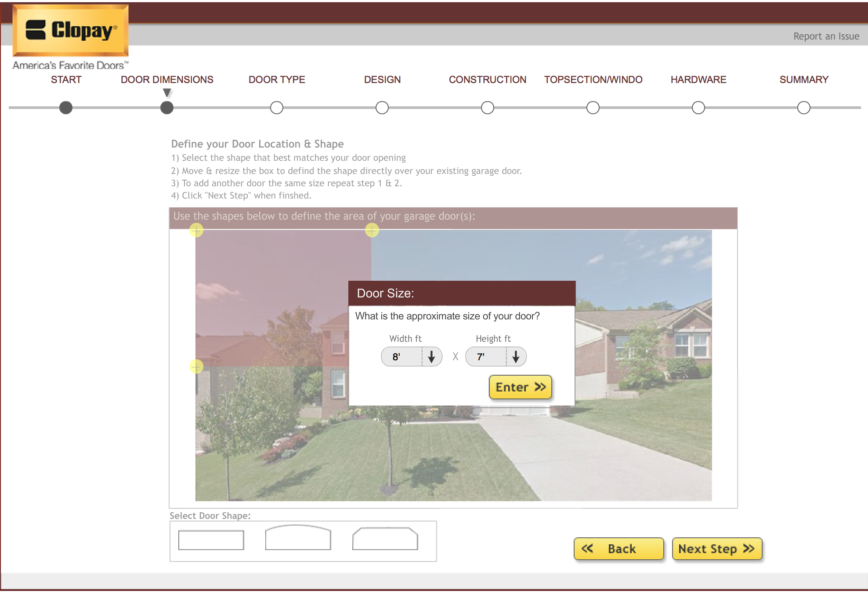
Task: Go to the TOPSECTION/WINDO step
Action: click(x=593, y=80)
